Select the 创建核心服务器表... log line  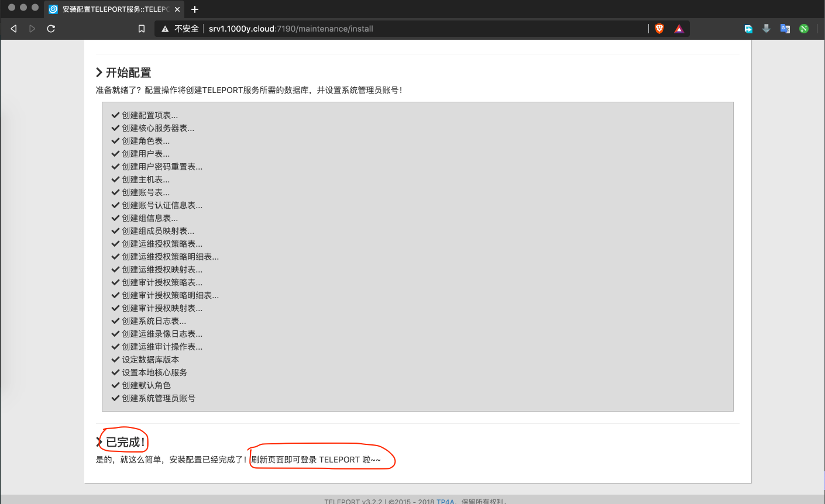153,128
